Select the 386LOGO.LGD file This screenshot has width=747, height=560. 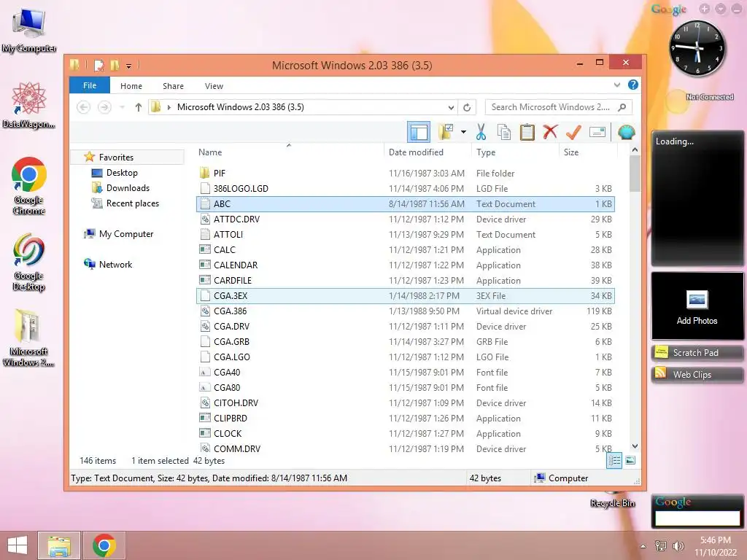[405, 189]
